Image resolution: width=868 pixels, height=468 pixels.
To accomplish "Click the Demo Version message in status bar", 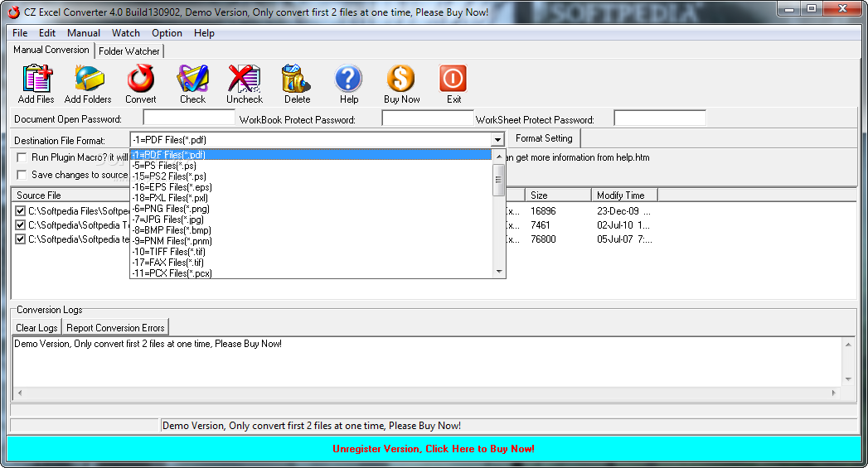I will tap(311, 426).
